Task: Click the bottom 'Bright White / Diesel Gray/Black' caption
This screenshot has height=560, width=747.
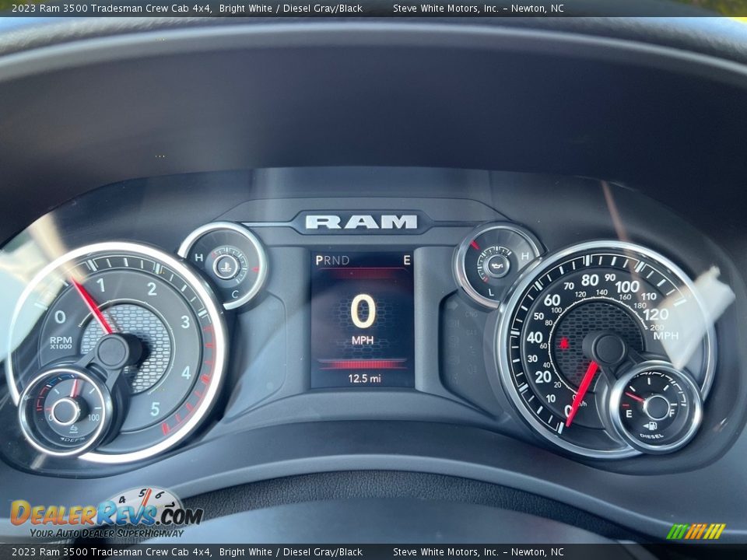Action: pyautogui.click(x=290, y=552)
